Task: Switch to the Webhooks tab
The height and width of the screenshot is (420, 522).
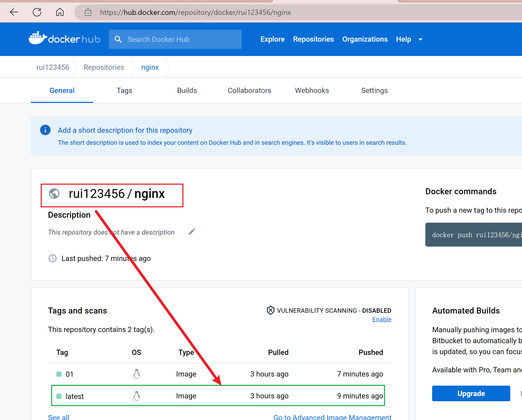Action: [x=312, y=90]
